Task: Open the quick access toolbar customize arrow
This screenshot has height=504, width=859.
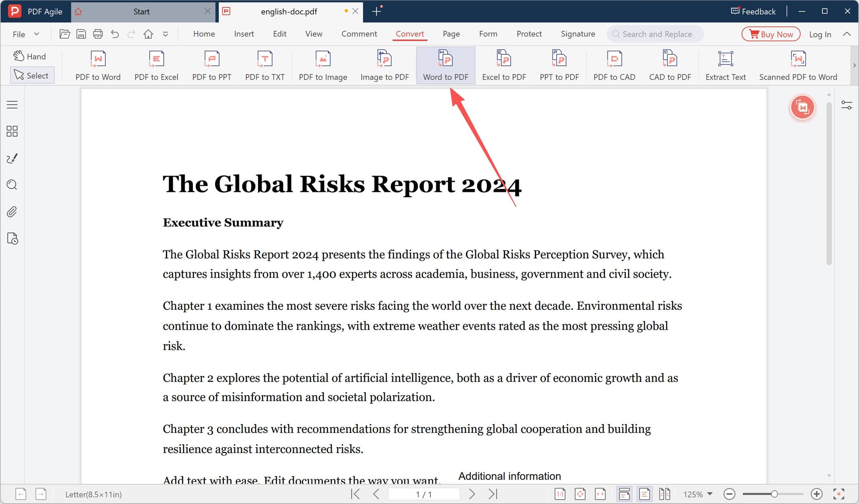Action: click(165, 34)
